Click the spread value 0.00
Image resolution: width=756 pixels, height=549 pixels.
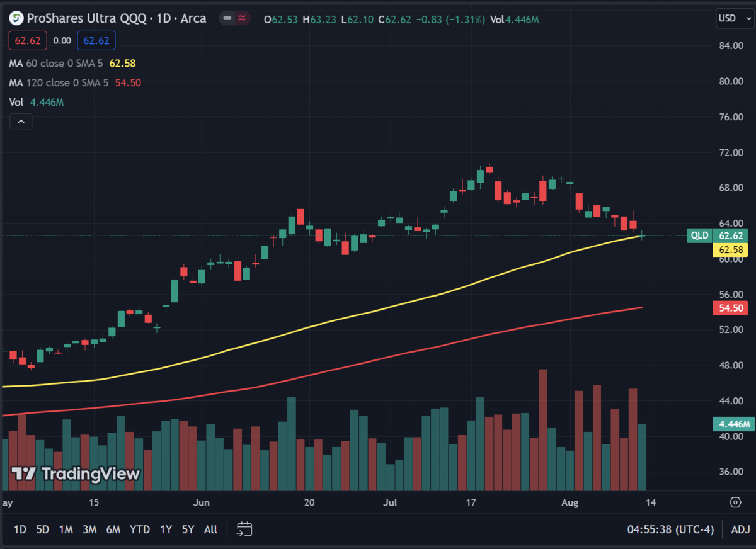(x=62, y=41)
